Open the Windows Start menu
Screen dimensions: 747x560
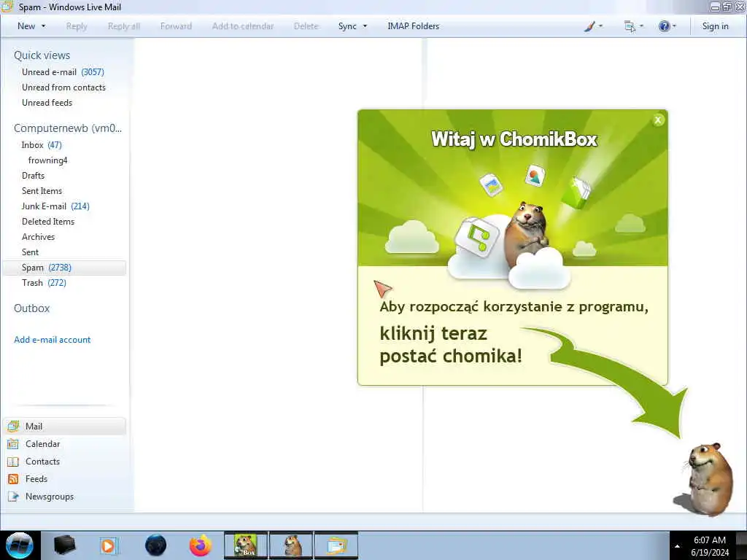[19, 545]
